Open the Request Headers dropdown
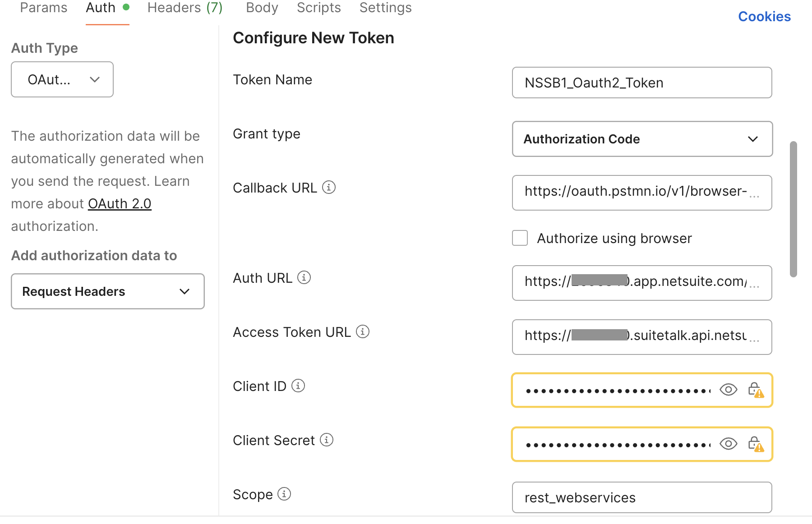 tap(107, 291)
